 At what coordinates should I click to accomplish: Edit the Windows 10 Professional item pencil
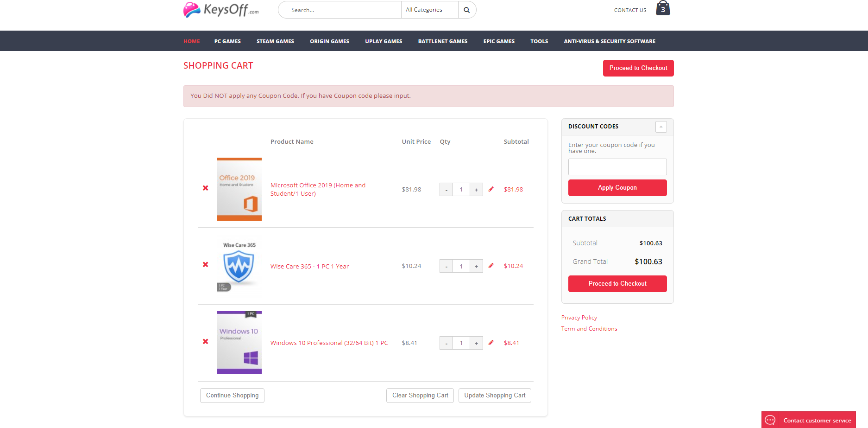[491, 343]
